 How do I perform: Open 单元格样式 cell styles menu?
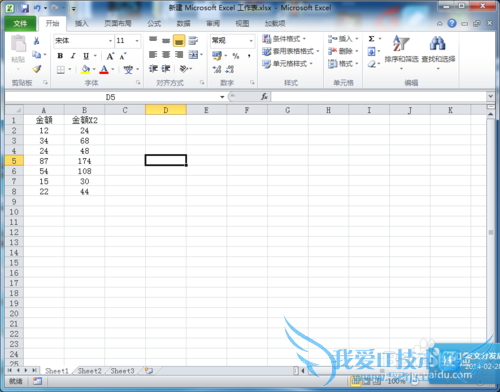click(x=287, y=63)
